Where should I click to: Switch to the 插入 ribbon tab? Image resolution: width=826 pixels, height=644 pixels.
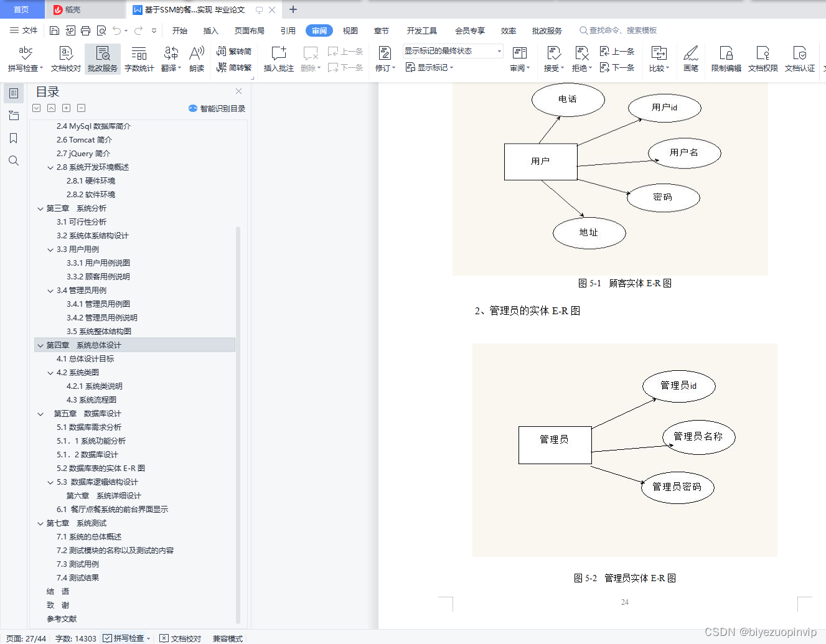[211, 30]
